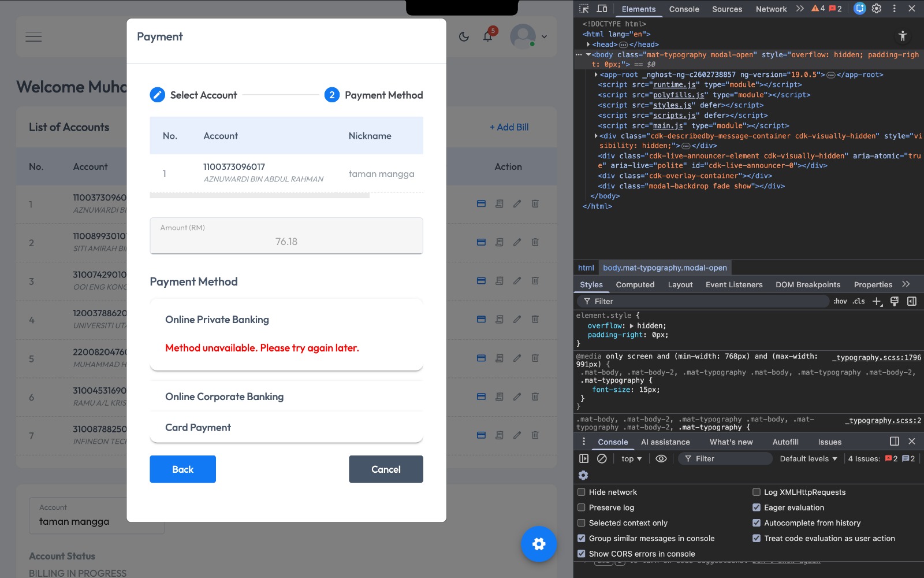The height and width of the screenshot is (578, 924).
Task: Open the Computed tab in the Styles pane
Action: click(x=635, y=284)
